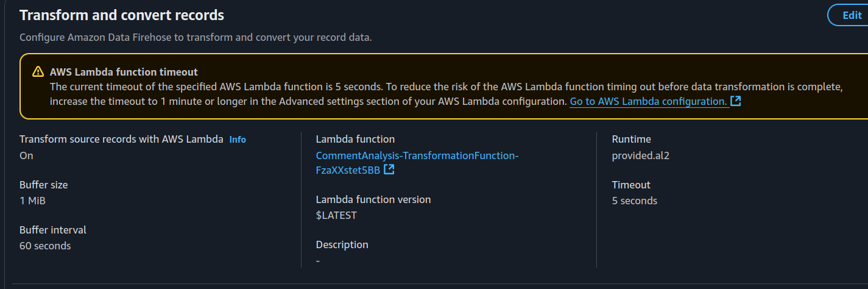
Task: Click the Configure Amazon Data Firehose subtitle text
Action: tap(195, 37)
